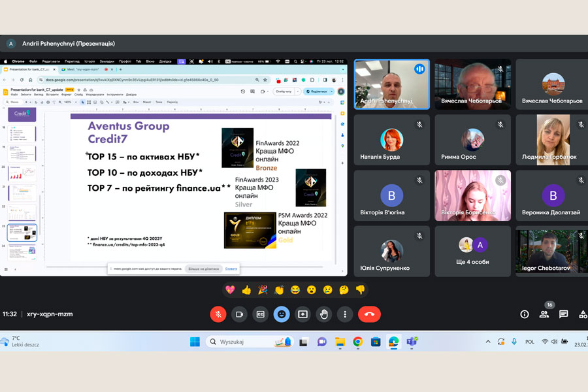Select the "Presentation for bank_C7" browser tab
This screenshot has width=588, height=392.
pyautogui.click(x=29, y=69)
